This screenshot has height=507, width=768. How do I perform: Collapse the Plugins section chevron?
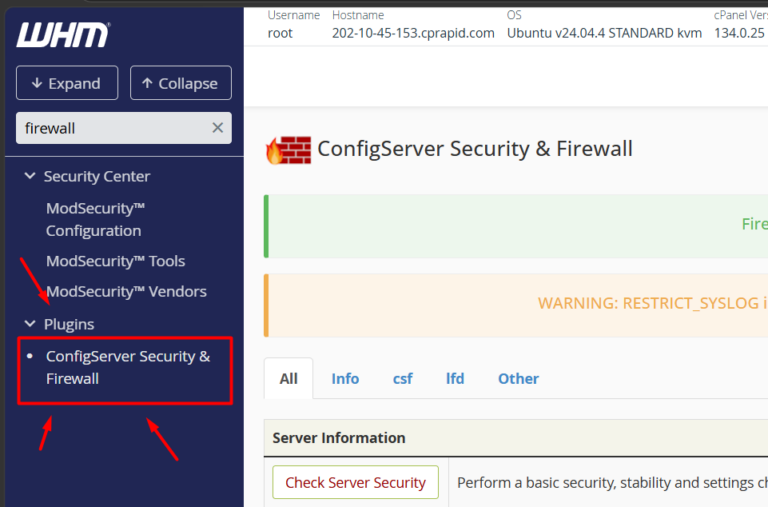[x=30, y=324]
